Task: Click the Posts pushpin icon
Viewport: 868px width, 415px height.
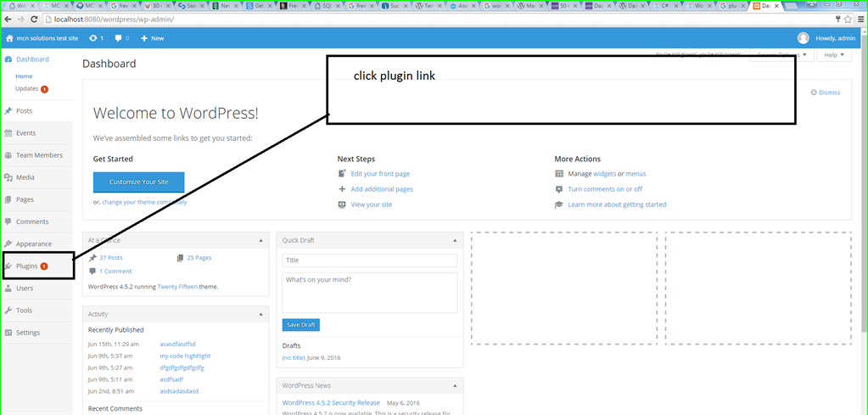Action: pos(8,110)
